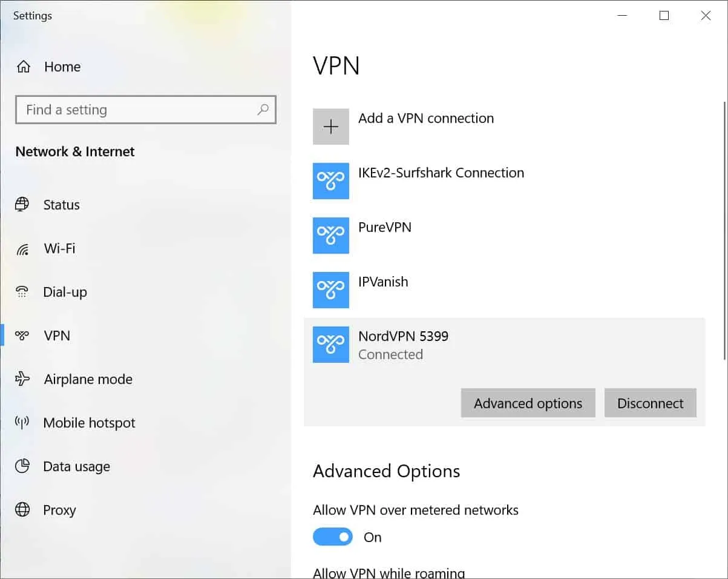Click the Data usage pie chart icon
The height and width of the screenshot is (579, 728).
[22, 466]
